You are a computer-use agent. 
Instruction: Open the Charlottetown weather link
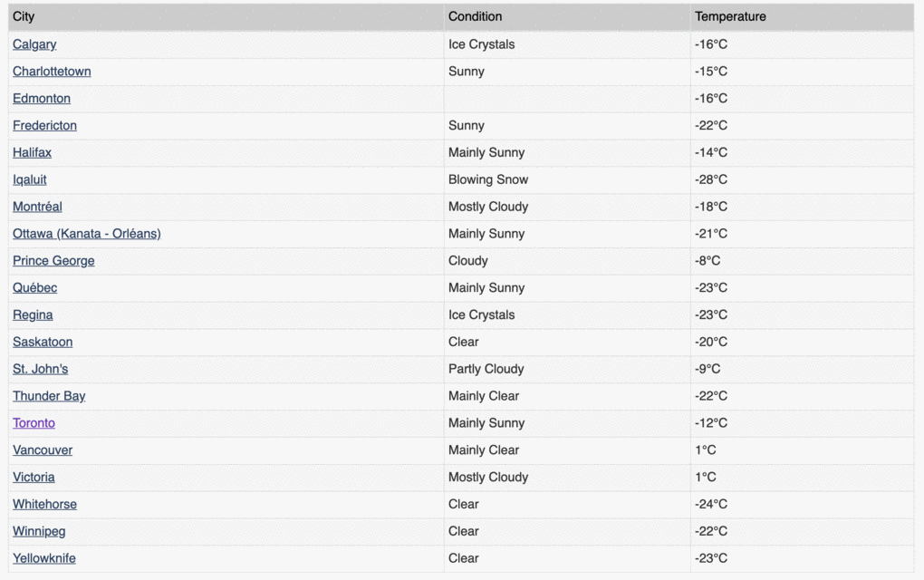point(52,72)
